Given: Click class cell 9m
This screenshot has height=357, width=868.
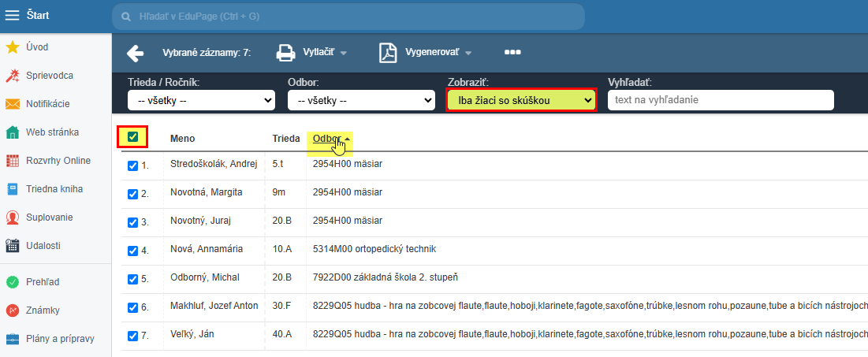Looking at the screenshot, I should click(x=280, y=192).
